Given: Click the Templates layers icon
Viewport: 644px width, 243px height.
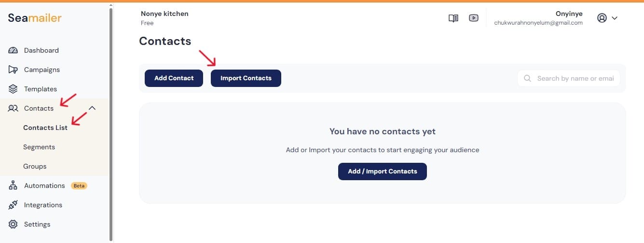Looking at the screenshot, I should pos(13,89).
